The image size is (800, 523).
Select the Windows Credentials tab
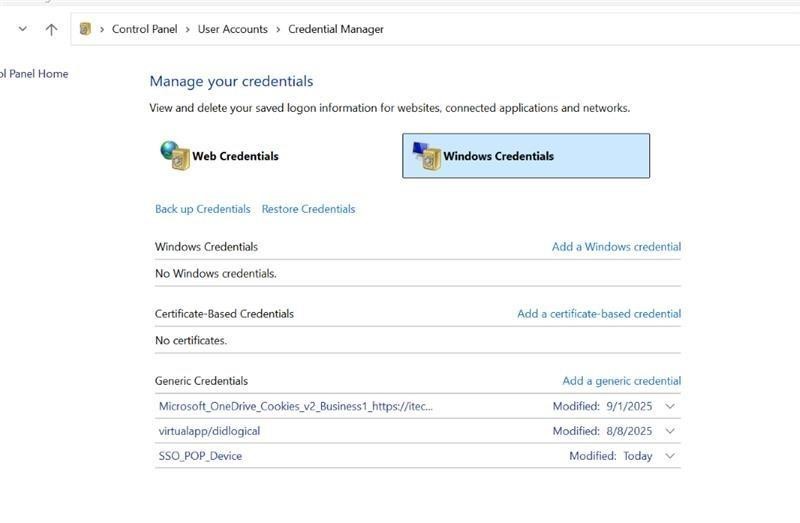pyautogui.click(x=526, y=156)
